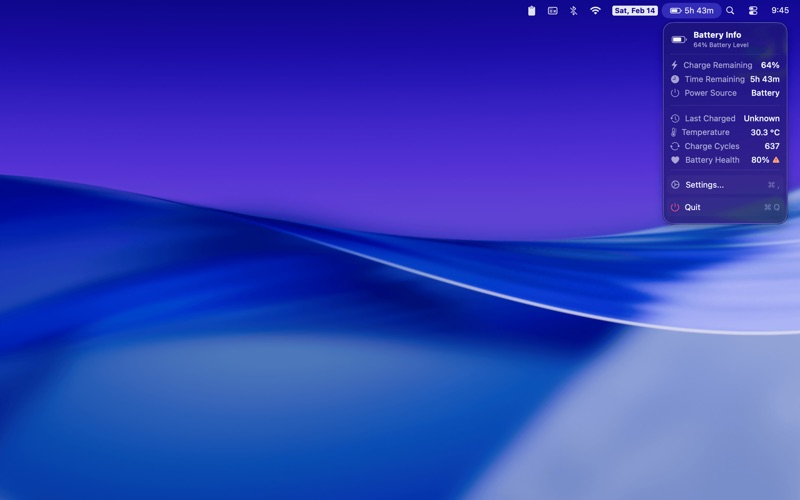Viewport: 800px width, 500px height.
Task: Click the Charge Remaining label
Action: 717,65
